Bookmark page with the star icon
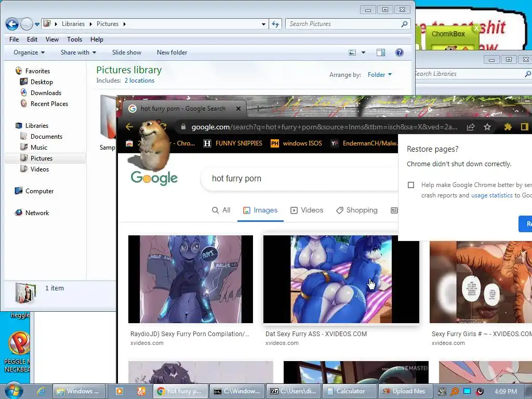This screenshot has width=532, height=399. point(487,127)
